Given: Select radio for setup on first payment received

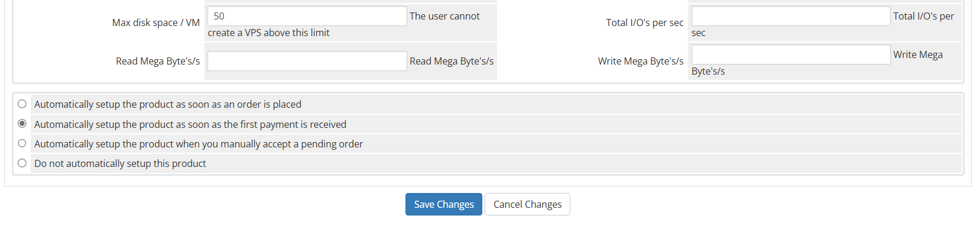Looking at the screenshot, I should [x=22, y=124].
